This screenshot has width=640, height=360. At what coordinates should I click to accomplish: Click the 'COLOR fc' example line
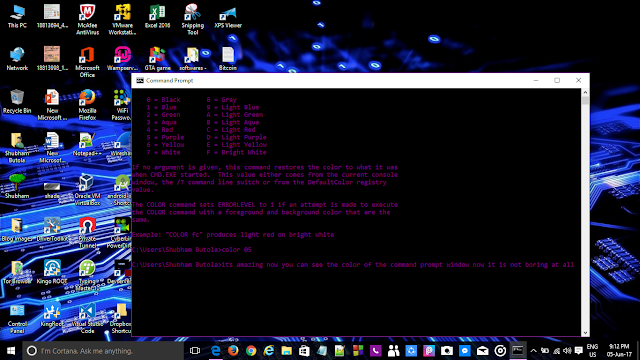233,235
